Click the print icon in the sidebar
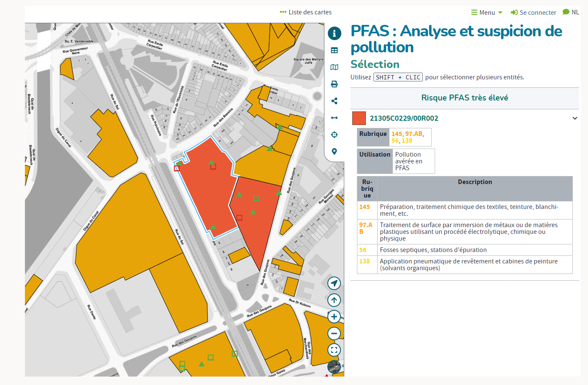The image size is (588, 385). pos(335,84)
